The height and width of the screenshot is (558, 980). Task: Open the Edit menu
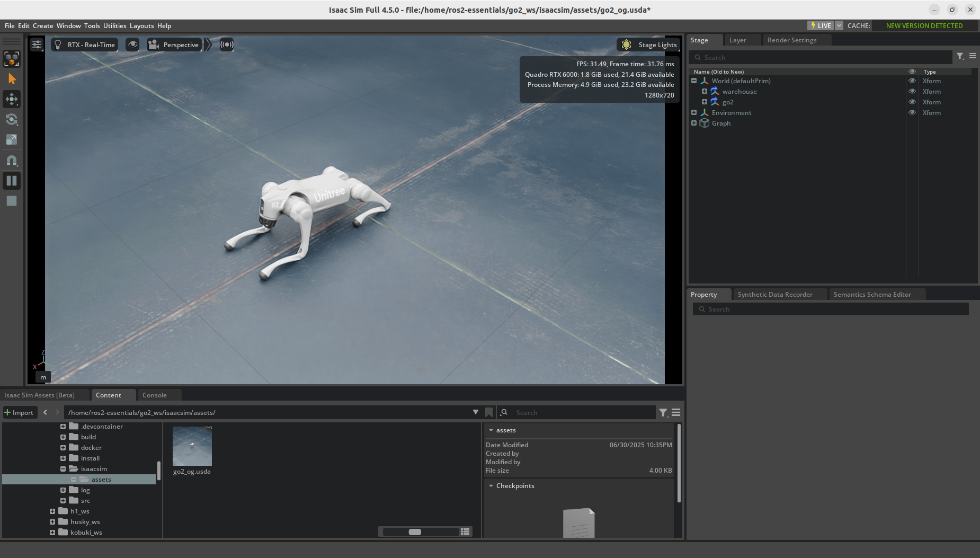click(x=24, y=25)
